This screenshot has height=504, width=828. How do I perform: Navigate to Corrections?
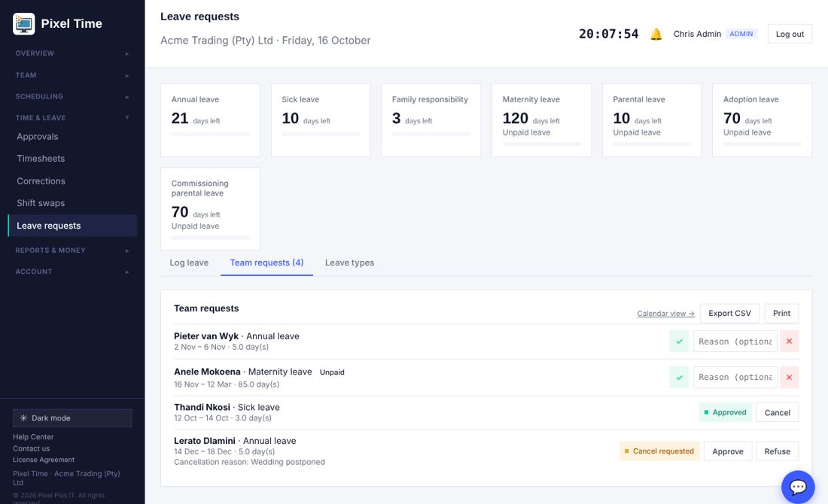(x=72, y=181)
